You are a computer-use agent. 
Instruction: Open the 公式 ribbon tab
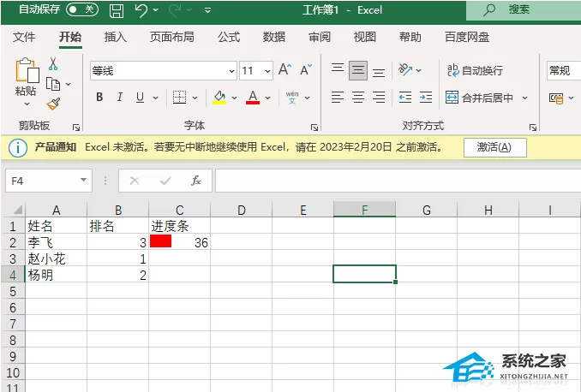pyautogui.click(x=229, y=37)
